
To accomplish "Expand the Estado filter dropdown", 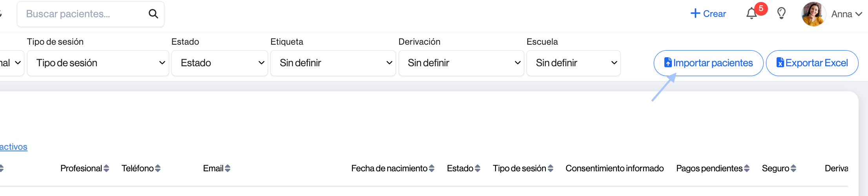I will click(x=220, y=63).
